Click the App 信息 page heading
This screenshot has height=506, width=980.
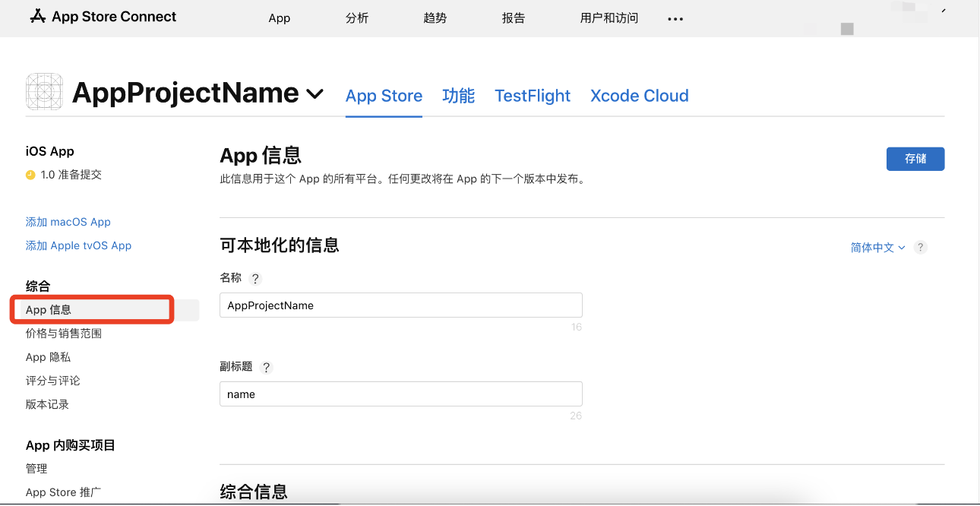(261, 156)
